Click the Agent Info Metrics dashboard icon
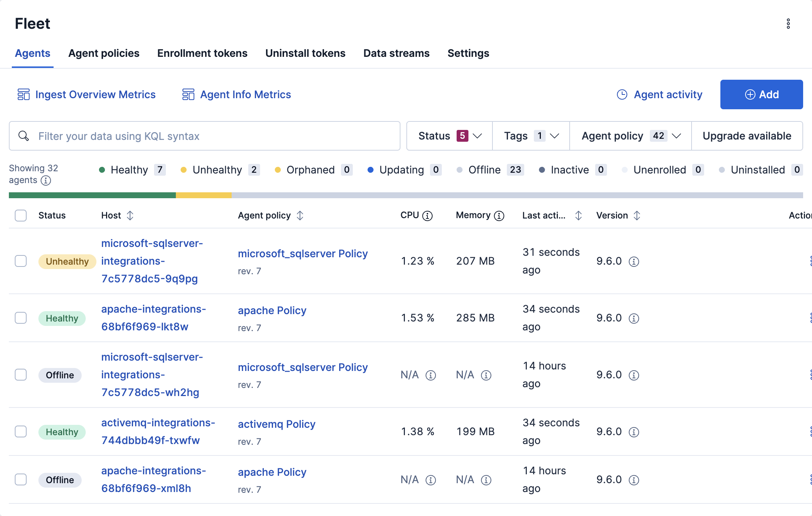Image resolution: width=812 pixels, height=516 pixels. [x=188, y=94]
